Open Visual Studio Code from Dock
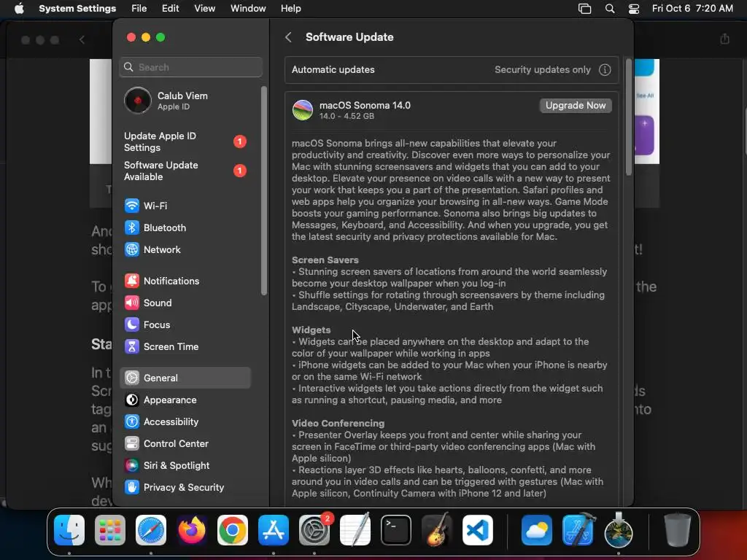The height and width of the screenshot is (560, 747). coord(478,530)
